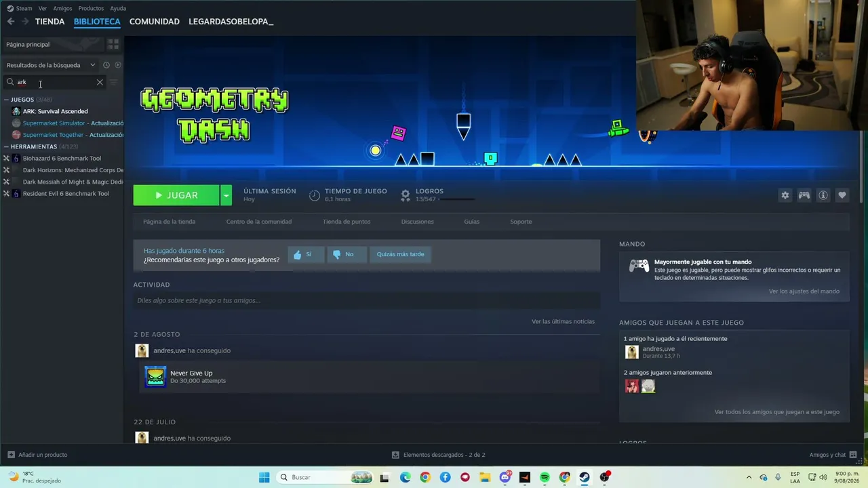Open the Ver menu

click(43, 8)
